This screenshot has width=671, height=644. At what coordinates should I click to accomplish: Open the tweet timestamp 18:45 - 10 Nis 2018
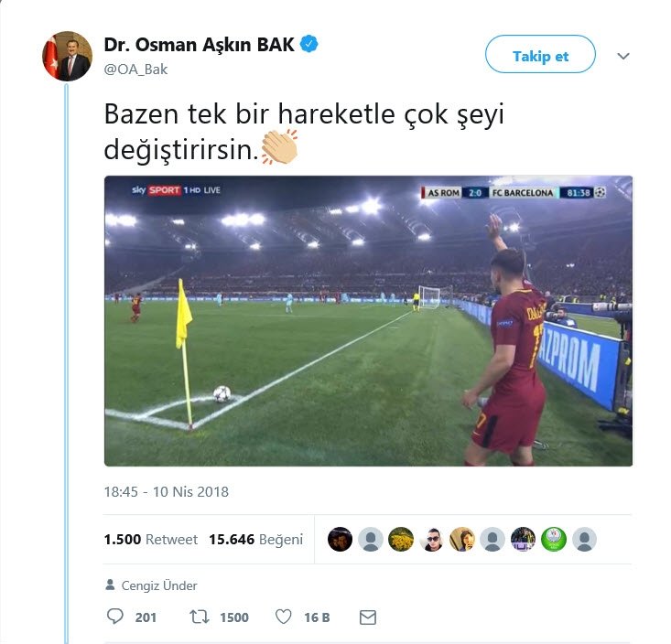coord(166,492)
